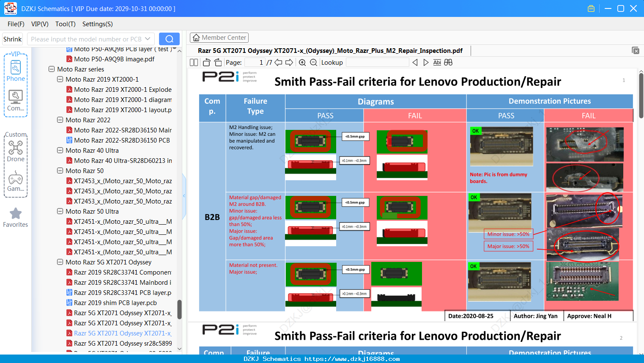Viewport: 644px width, 363px height.
Task: Open model number dropdown arrow
Action: tap(148, 39)
